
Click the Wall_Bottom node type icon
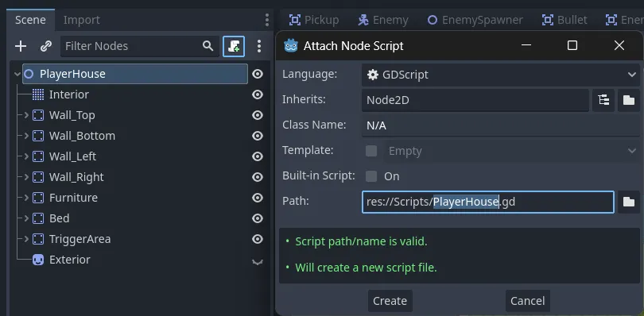coord(38,136)
